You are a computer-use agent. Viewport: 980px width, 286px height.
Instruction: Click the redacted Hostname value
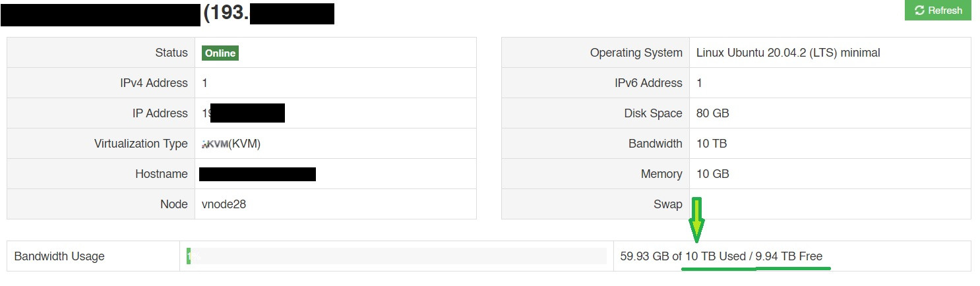click(257, 174)
